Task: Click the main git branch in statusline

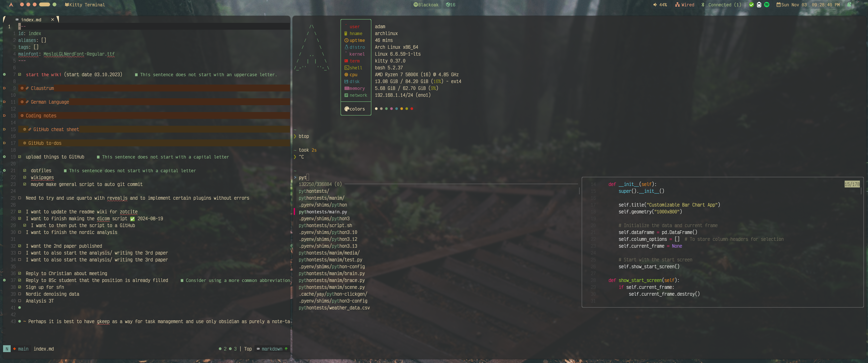Action: [23, 349]
